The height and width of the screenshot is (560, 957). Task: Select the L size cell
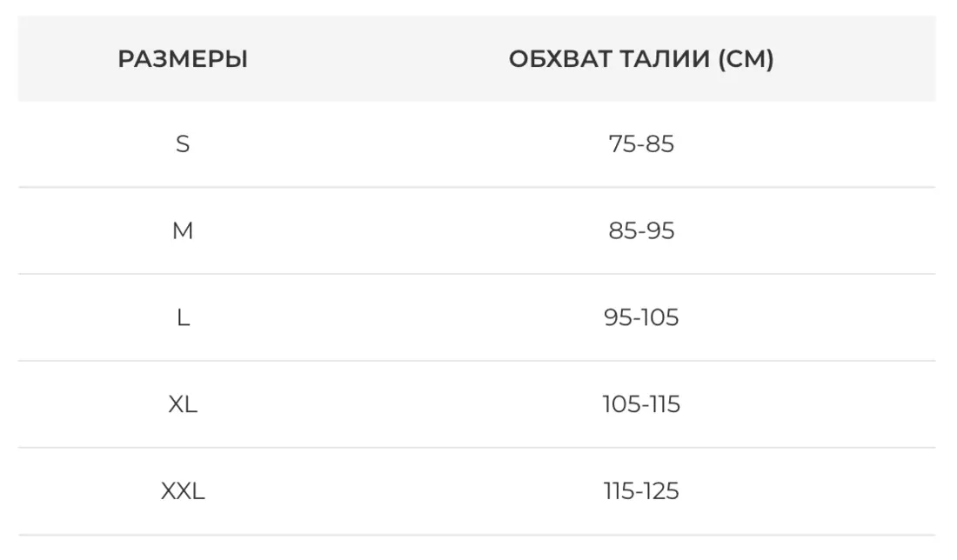(183, 317)
